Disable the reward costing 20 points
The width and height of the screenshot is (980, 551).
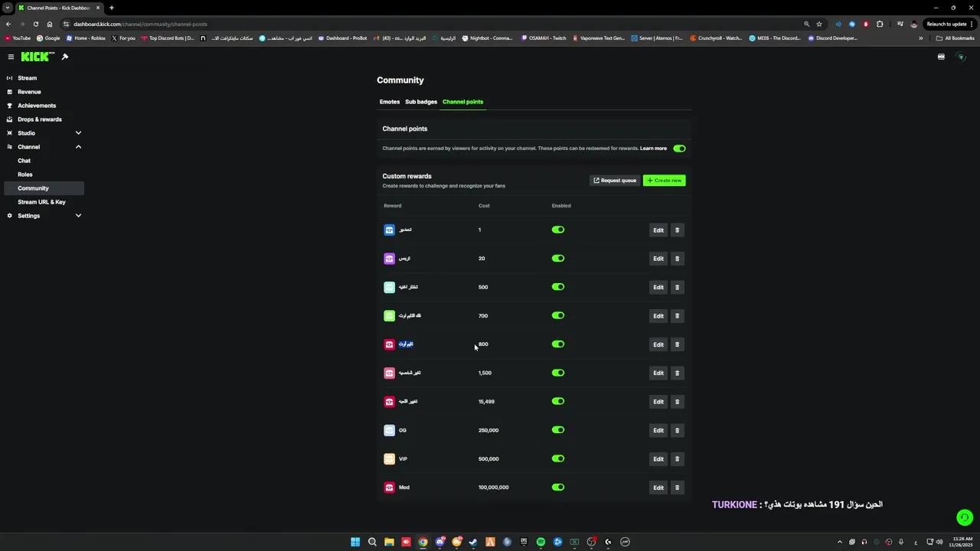[558, 259]
